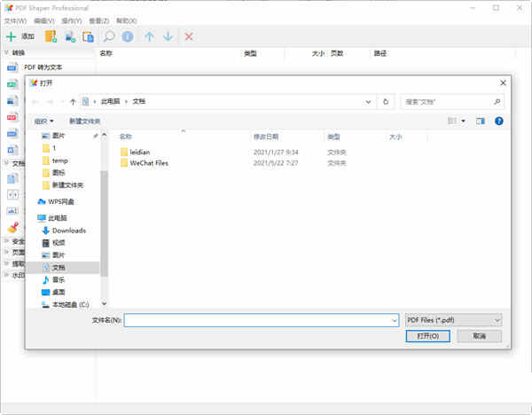Click the 打开(O) open button
This screenshot has width=532, height=415.
pos(426,336)
